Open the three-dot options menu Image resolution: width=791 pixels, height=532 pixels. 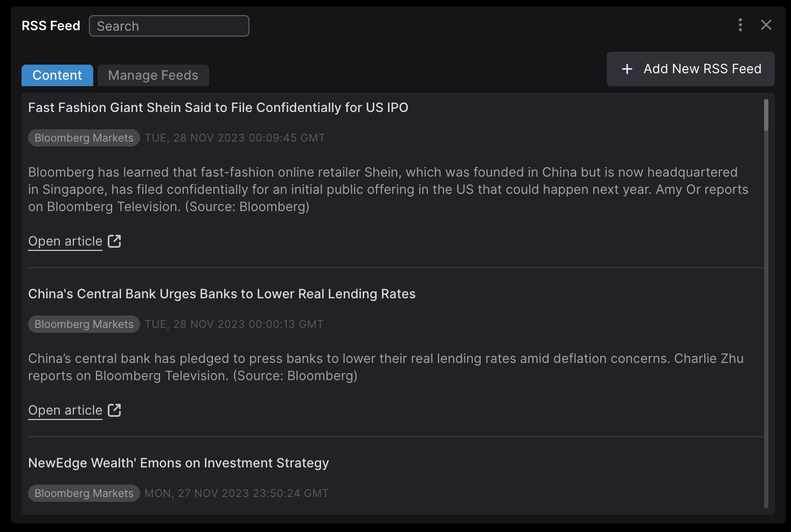pos(740,25)
